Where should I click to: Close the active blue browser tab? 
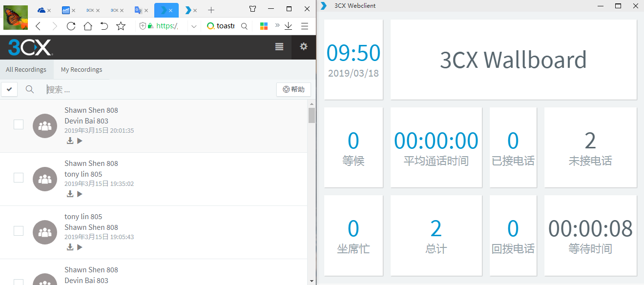[x=171, y=10]
